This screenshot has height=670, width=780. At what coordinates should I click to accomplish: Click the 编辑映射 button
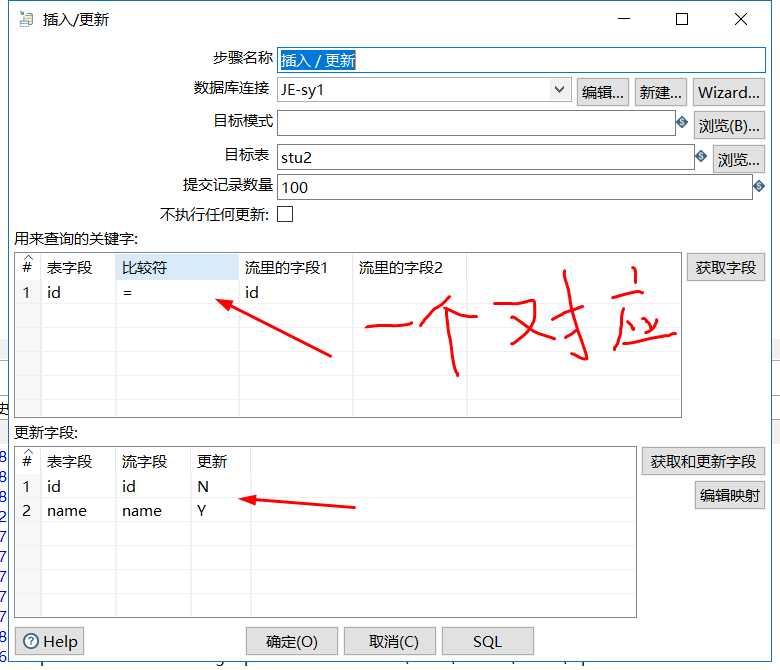[730, 495]
